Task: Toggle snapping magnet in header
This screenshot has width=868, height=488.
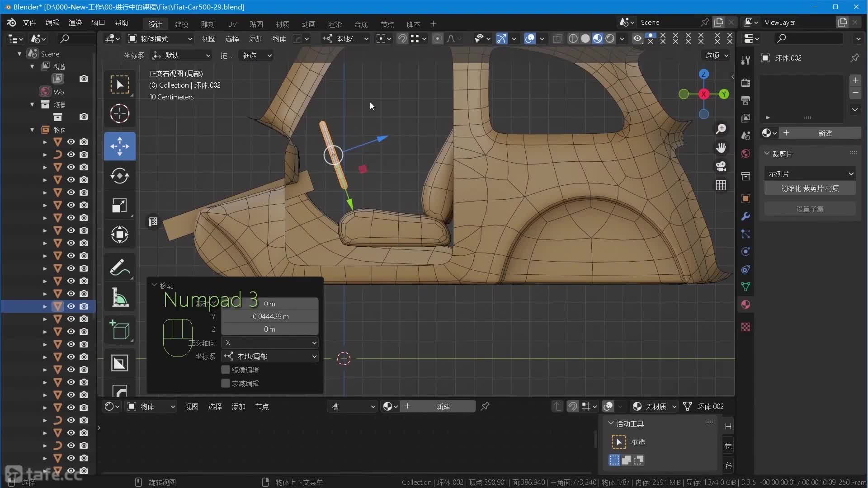Action: 402,39
